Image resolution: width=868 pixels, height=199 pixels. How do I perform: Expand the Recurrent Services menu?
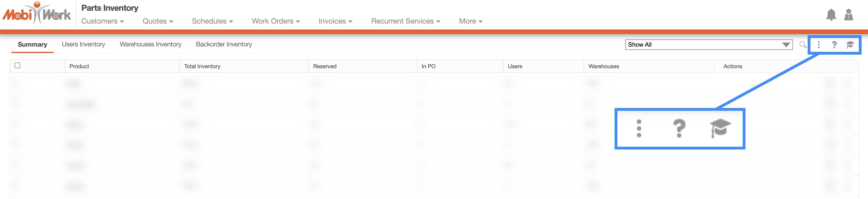click(x=405, y=21)
